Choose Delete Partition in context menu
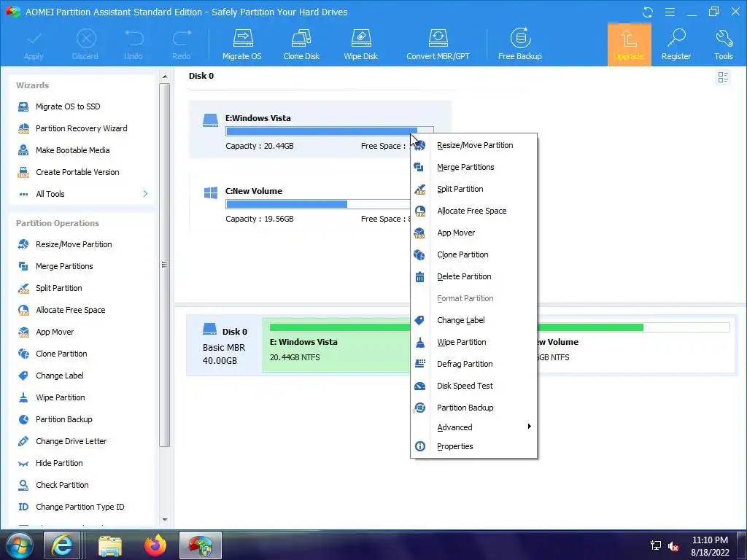 pos(473,276)
